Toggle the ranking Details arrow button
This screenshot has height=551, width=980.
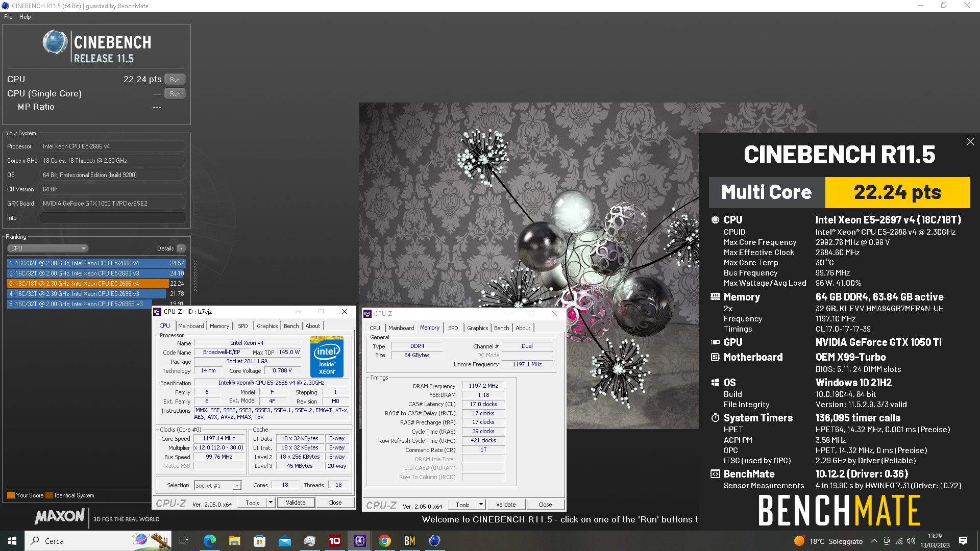(181, 248)
